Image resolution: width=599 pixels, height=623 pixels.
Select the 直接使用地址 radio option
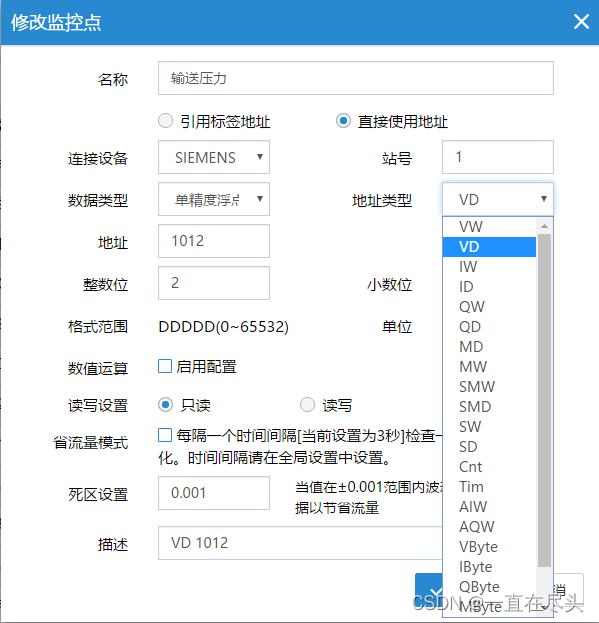343,121
